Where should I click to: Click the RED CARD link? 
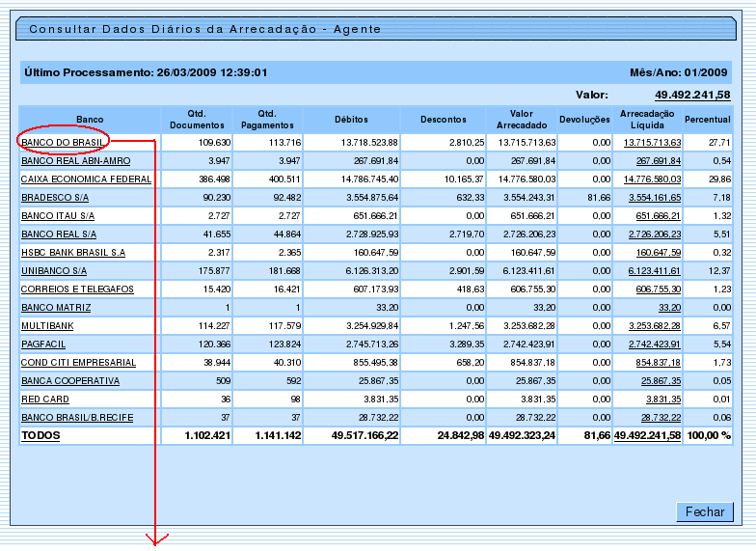(44, 399)
